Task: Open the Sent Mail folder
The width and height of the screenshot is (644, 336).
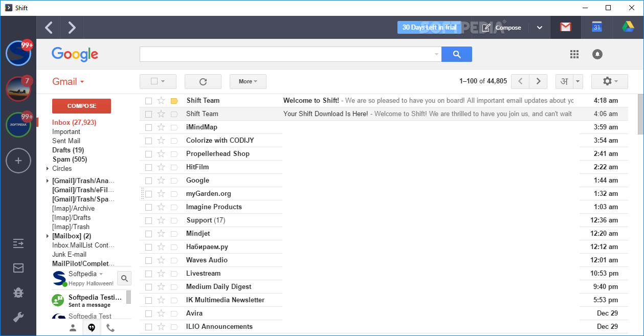Action: click(66, 141)
